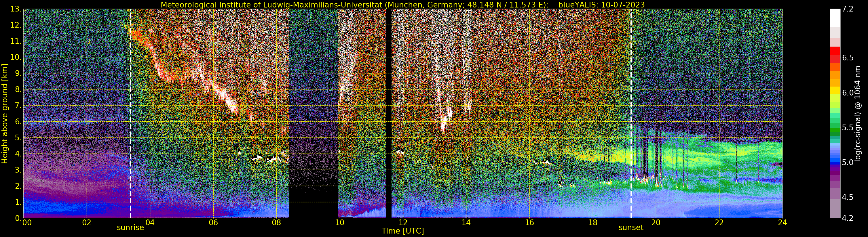868x237 pixels.
Task: Click the '12' tick on the time axis
Action: pyautogui.click(x=403, y=223)
